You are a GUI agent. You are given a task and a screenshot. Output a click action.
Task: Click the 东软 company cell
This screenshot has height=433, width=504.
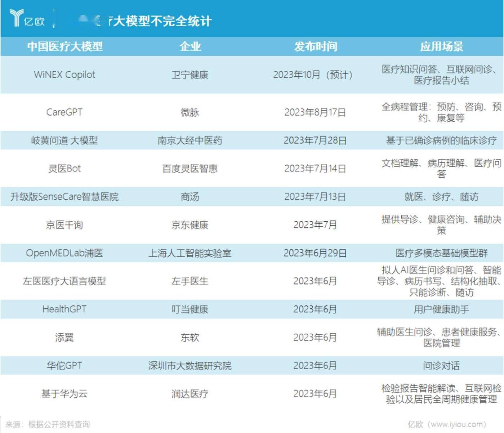(x=190, y=338)
